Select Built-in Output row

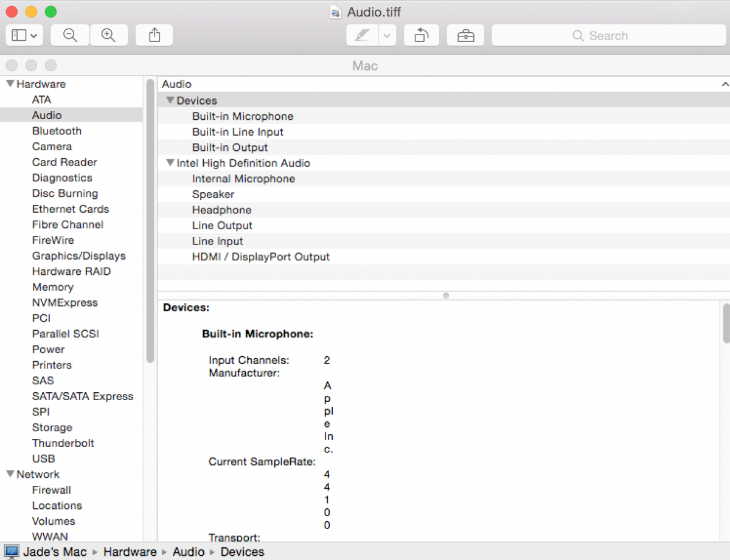pyautogui.click(x=443, y=148)
